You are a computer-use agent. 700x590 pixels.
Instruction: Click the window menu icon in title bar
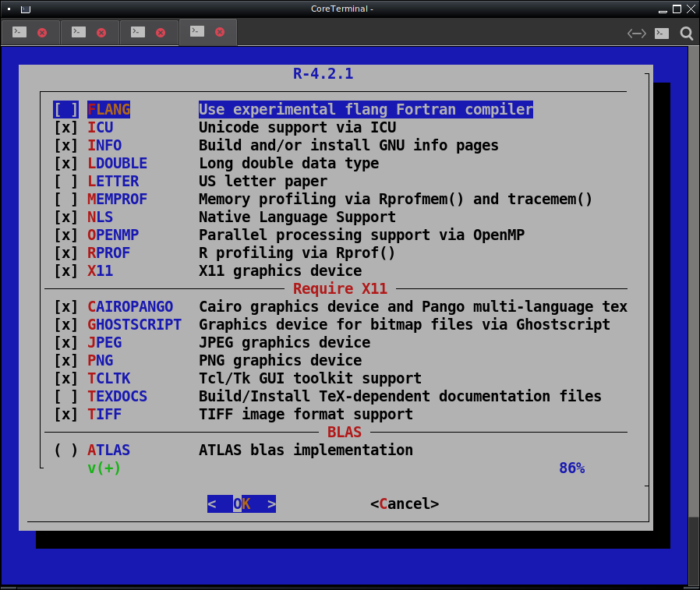pyautogui.click(x=26, y=9)
